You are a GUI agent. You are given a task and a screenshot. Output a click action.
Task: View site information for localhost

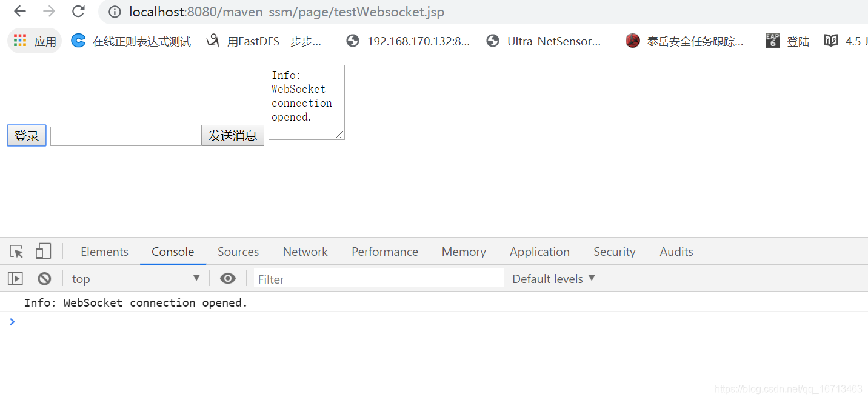click(x=115, y=12)
